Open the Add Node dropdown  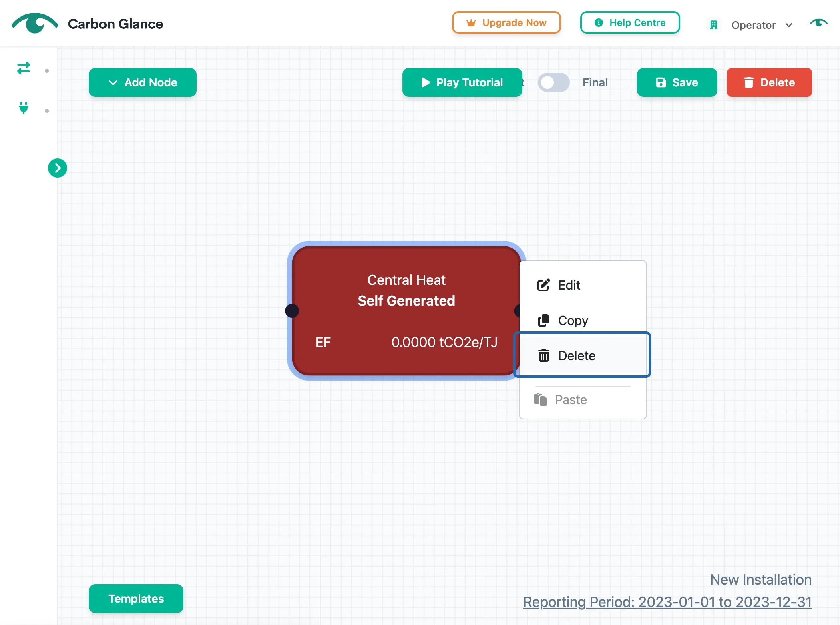click(143, 82)
